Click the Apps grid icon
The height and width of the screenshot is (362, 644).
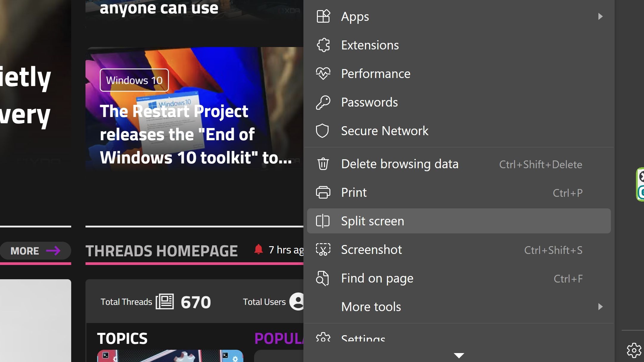pyautogui.click(x=323, y=16)
